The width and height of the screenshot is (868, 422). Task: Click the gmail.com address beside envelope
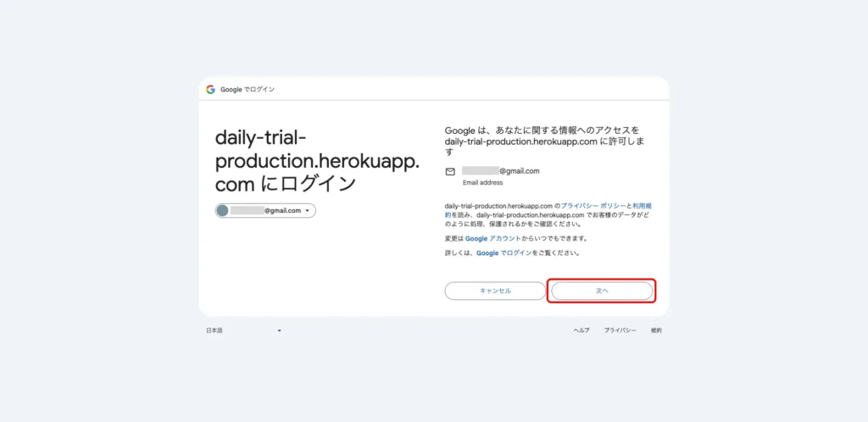pyautogui.click(x=501, y=171)
